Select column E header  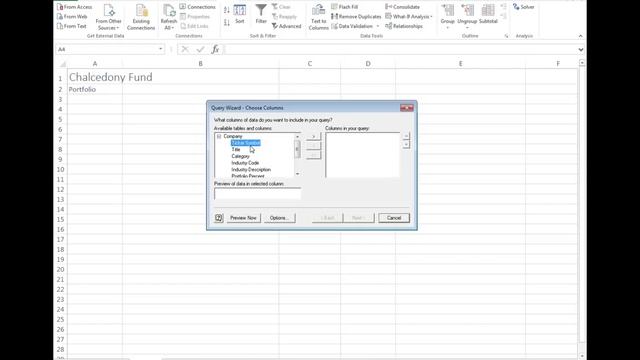[460, 64]
